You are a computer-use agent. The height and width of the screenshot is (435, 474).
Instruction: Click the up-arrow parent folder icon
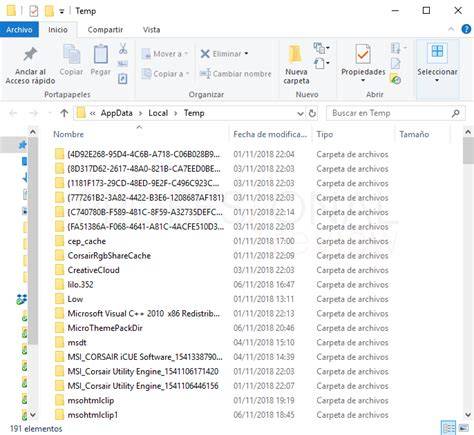[x=64, y=113]
